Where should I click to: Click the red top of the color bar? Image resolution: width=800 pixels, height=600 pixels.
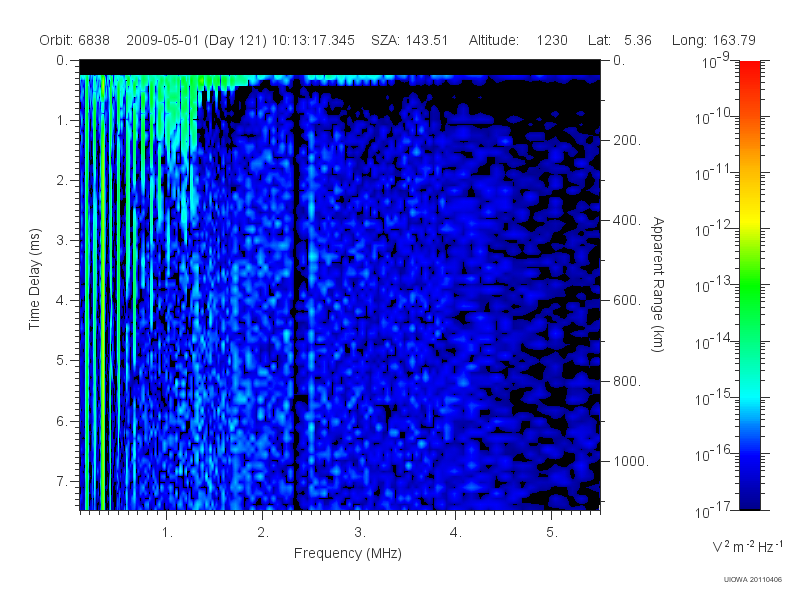coord(750,71)
